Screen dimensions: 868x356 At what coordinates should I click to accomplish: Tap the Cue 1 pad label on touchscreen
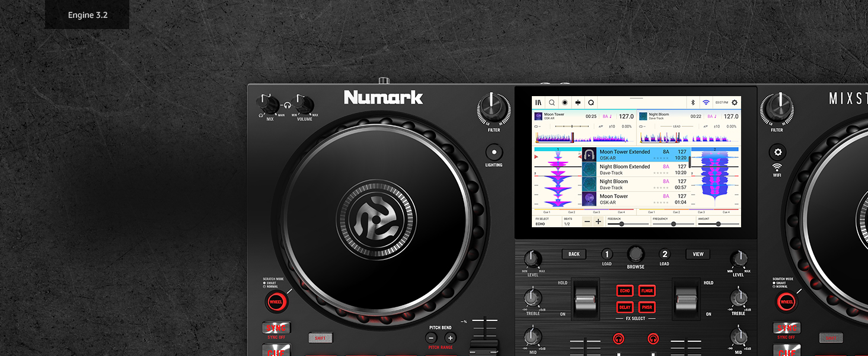click(x=547, y=212)
